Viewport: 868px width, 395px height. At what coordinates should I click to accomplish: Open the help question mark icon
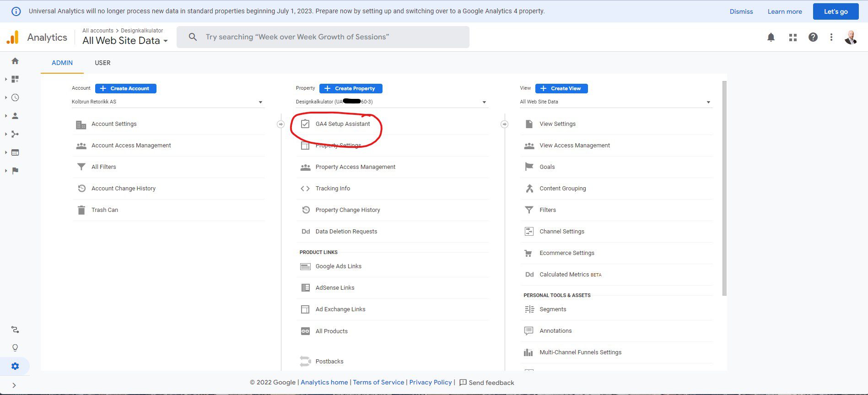pyautogui.click(x=813, y=38)
